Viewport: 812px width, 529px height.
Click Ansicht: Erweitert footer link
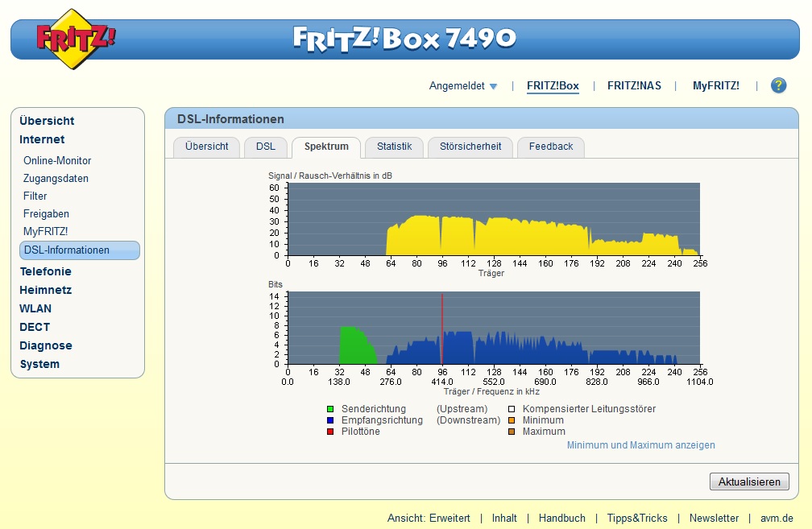[429, 519]
